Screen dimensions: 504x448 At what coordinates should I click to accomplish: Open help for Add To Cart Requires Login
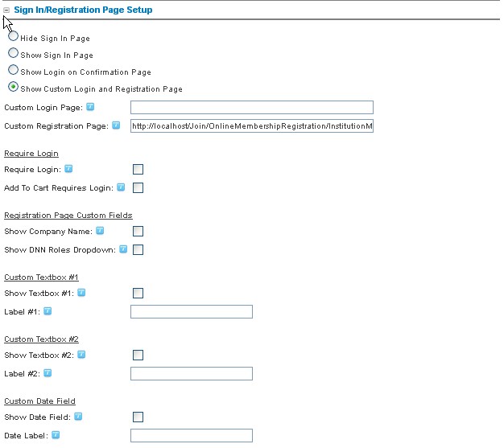[121, 187]
